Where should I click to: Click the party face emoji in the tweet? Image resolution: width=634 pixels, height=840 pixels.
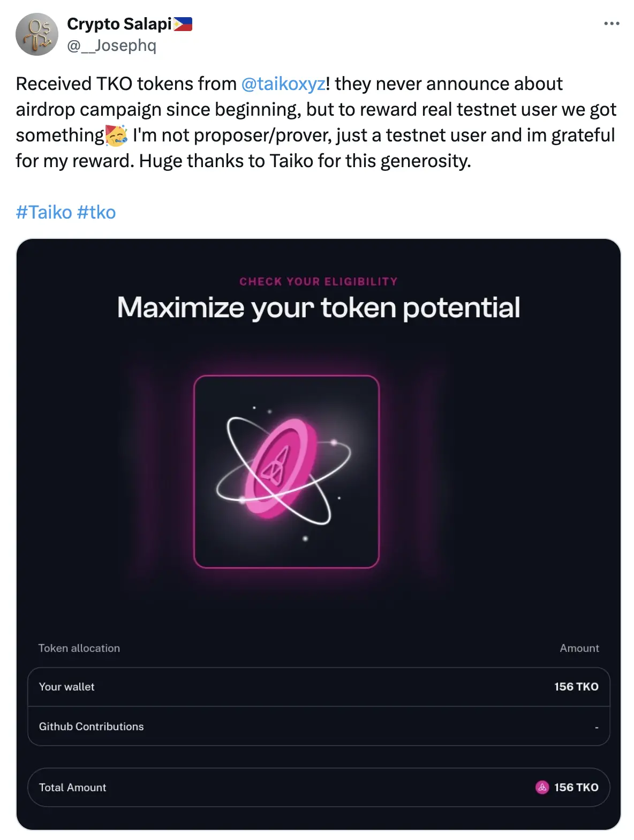pyautogui.click(x=117, y=136)
